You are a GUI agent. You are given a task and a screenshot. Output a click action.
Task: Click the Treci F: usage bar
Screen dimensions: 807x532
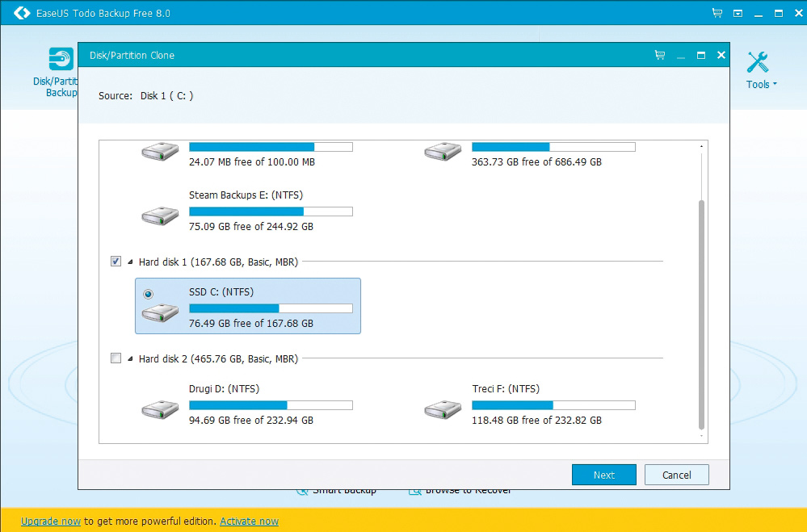(553, 405)
